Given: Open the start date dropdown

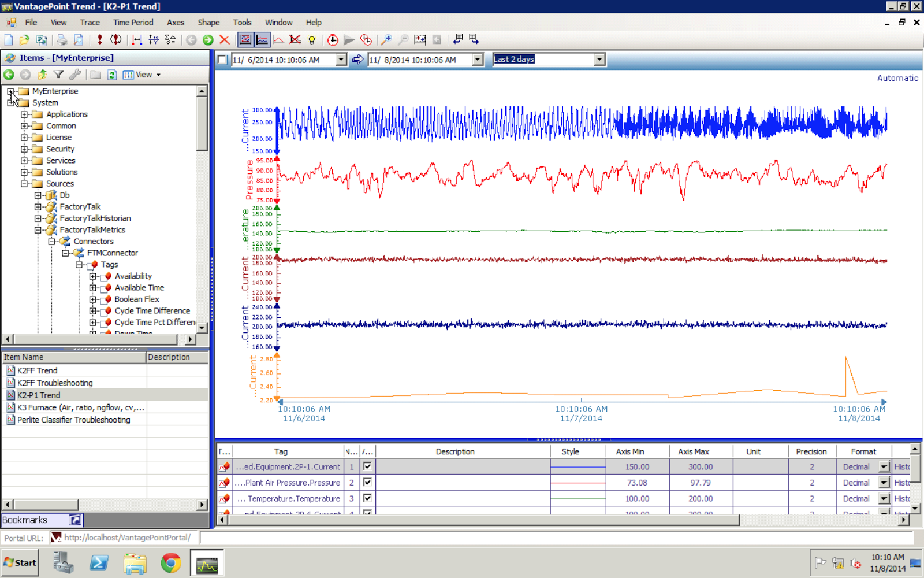Looking at the screenshot, I should pos(341,60).
